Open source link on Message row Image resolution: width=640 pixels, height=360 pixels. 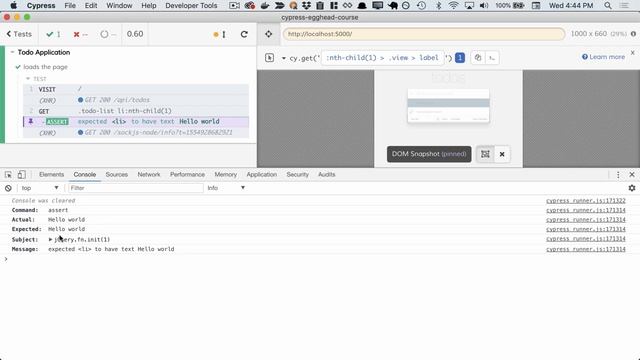pyautogui.click(x=586, y=249)
